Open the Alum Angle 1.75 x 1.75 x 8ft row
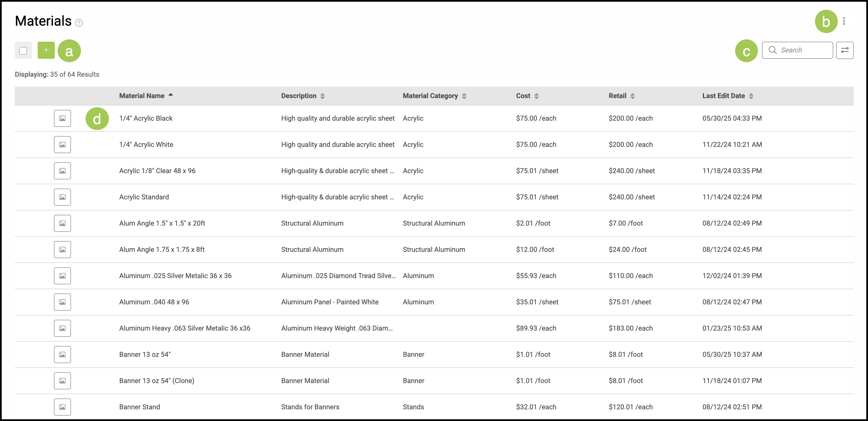Viewport: 868px width, 421px height. tap(162, 249)
